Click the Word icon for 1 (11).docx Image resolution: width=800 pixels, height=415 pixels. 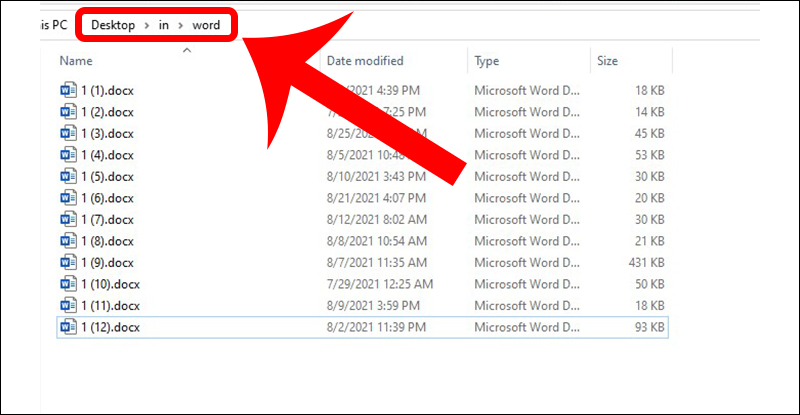click(x=68, y=305)
